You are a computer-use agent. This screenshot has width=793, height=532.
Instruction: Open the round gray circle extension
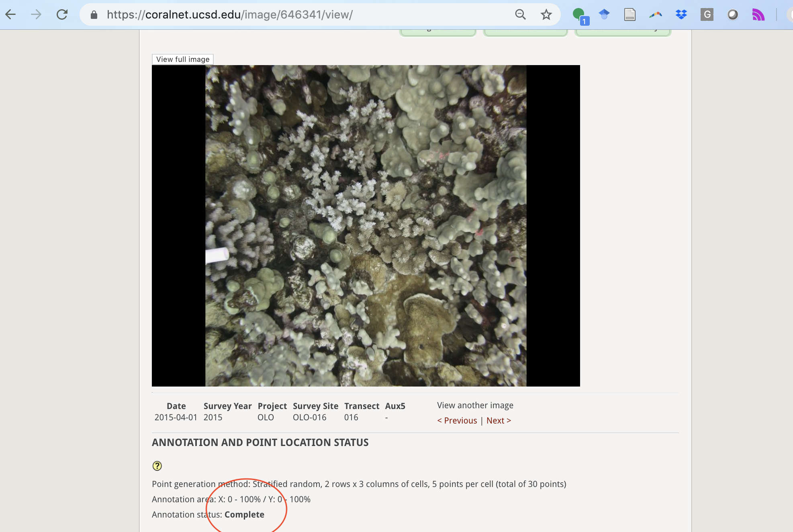coord(732,15)
